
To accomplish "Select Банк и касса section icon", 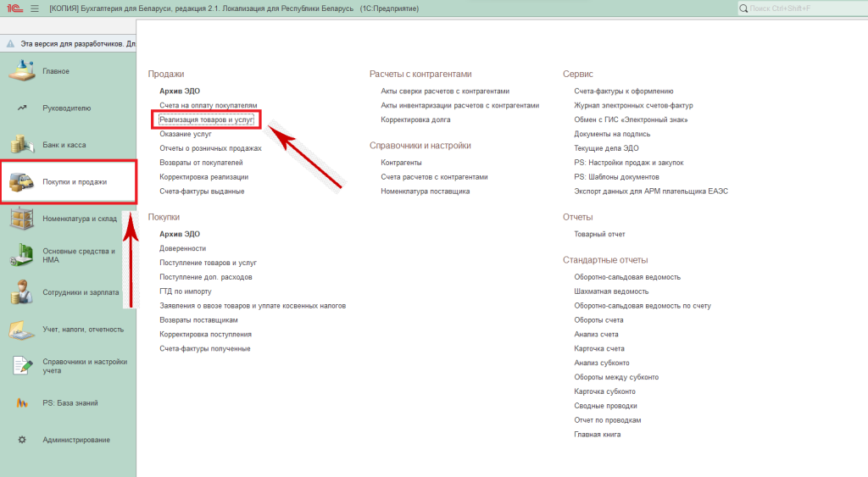I will tap(22, 145).
